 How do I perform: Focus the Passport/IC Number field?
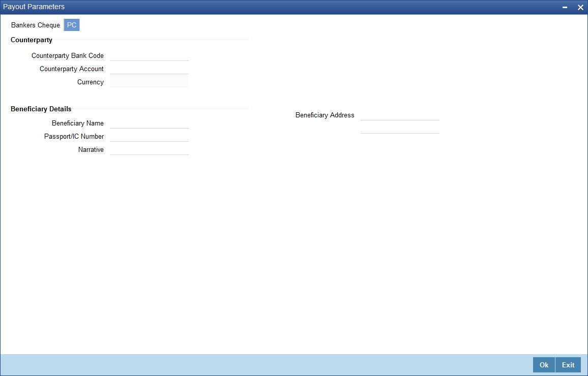pos(149,136)
